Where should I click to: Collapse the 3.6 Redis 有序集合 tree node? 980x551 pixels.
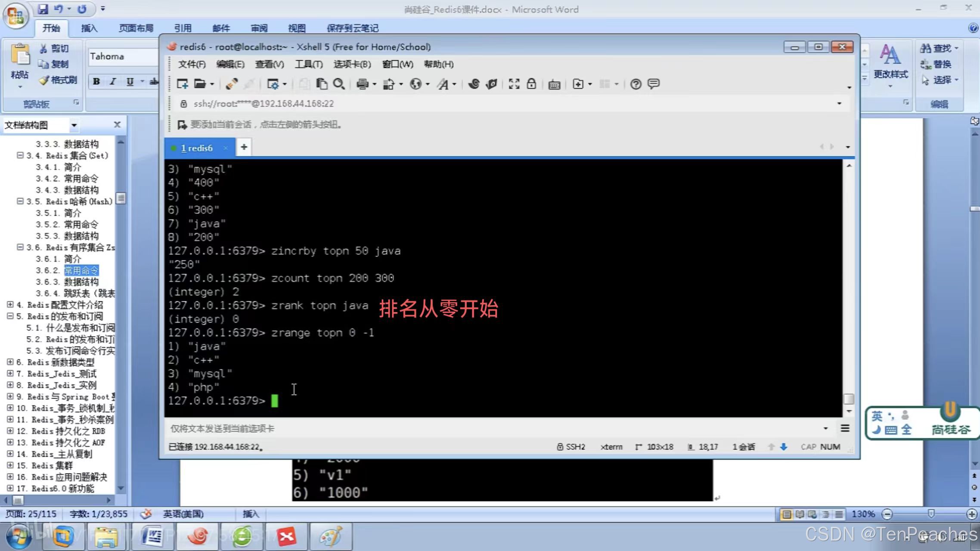tap(20, 247)
